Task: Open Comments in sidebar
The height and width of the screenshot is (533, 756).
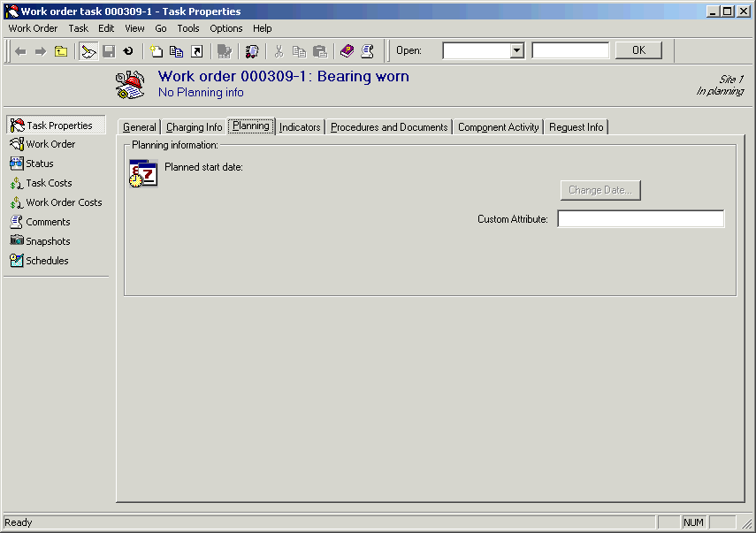Action: click(40, 222)
